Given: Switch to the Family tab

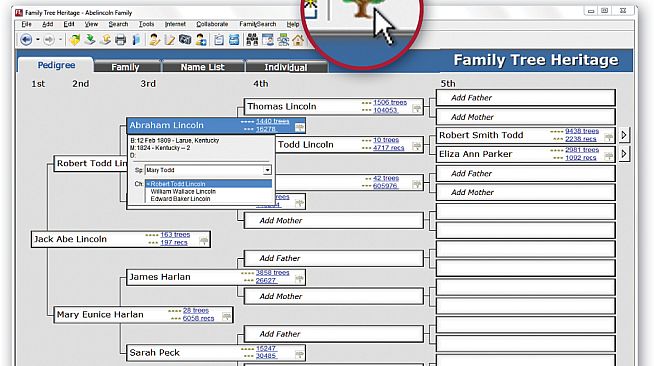Looking at the screenshot, I should (127, 67).
